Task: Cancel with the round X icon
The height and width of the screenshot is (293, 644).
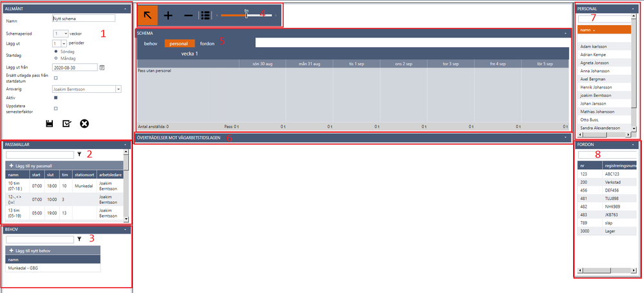Action: (84, 123)
